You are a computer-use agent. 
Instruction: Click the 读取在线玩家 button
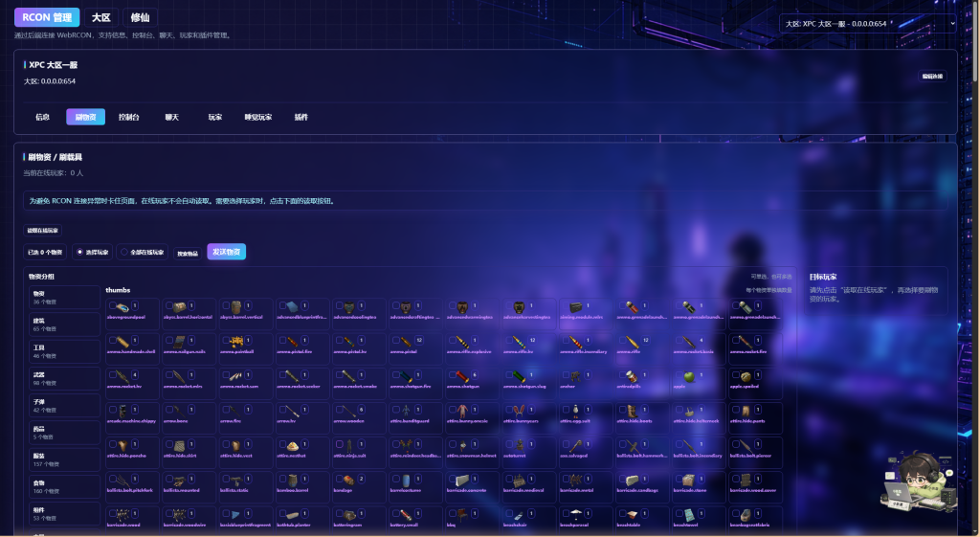[x=42, y=231]
